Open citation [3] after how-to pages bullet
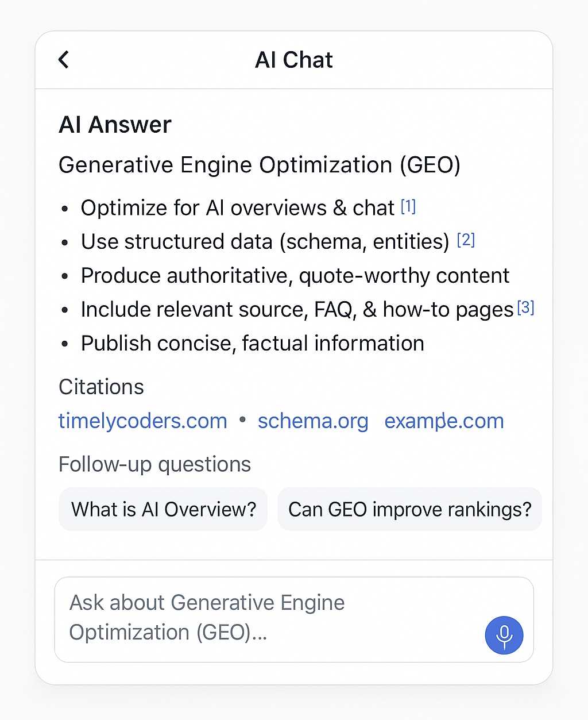The height and width of the screenshot is (720, 588). [x=525, y=307]
